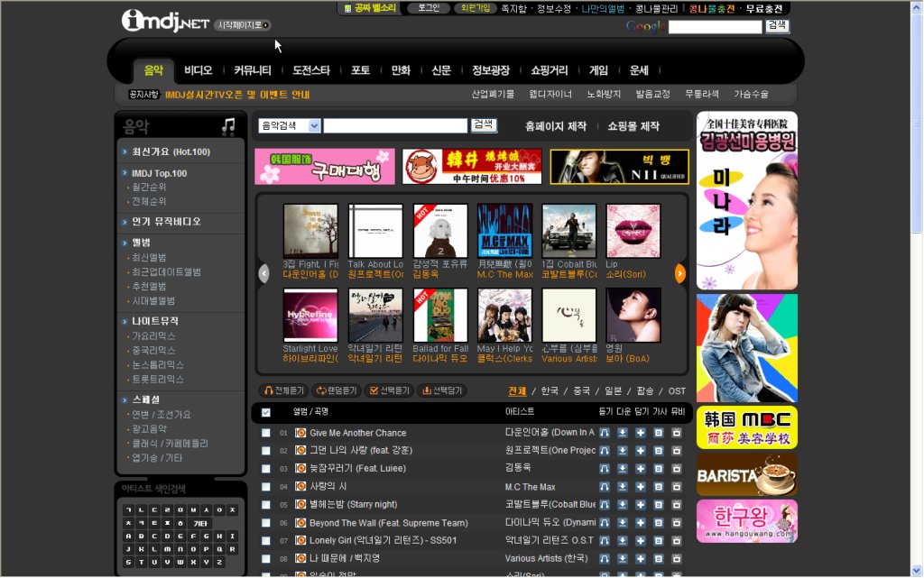This screenshot has height=578, width=924.
Task: Open music video icon for track 02
Action: click(677, 451)
